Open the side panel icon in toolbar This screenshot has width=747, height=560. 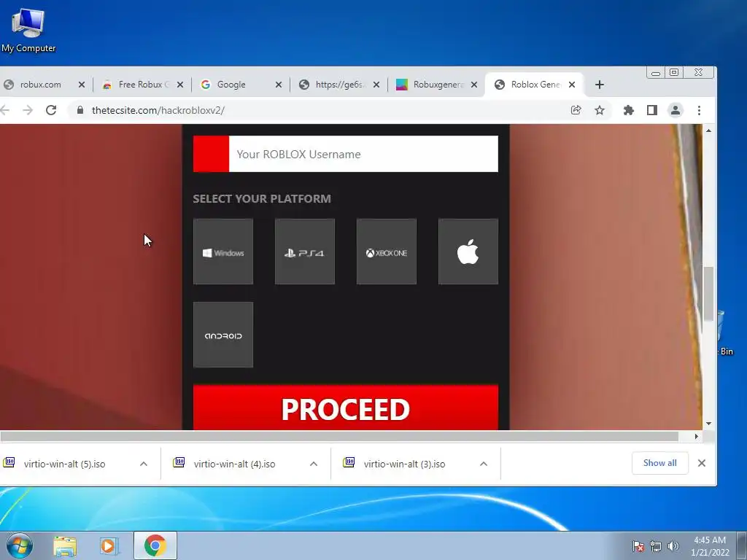coord(651,111)
